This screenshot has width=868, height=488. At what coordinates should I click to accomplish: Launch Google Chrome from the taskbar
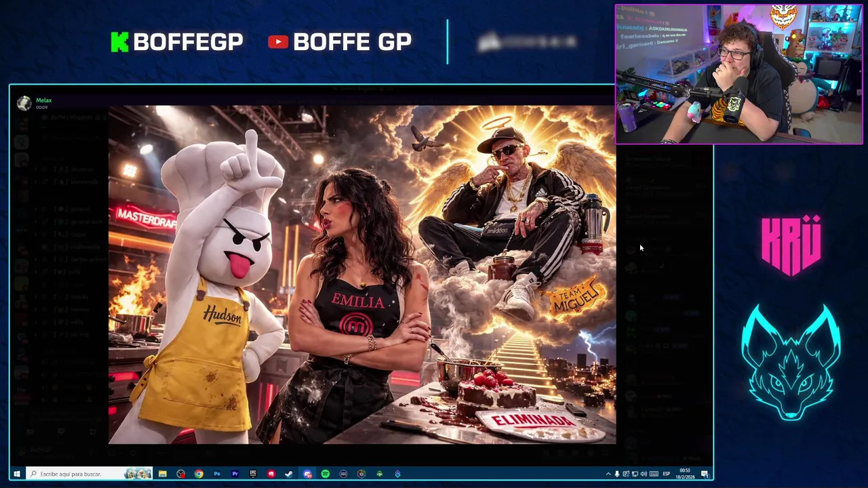(199, 474)
